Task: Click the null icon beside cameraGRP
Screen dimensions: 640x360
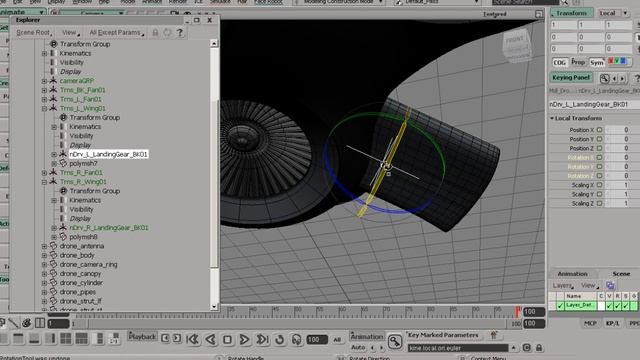Action: tap(53, 81)
